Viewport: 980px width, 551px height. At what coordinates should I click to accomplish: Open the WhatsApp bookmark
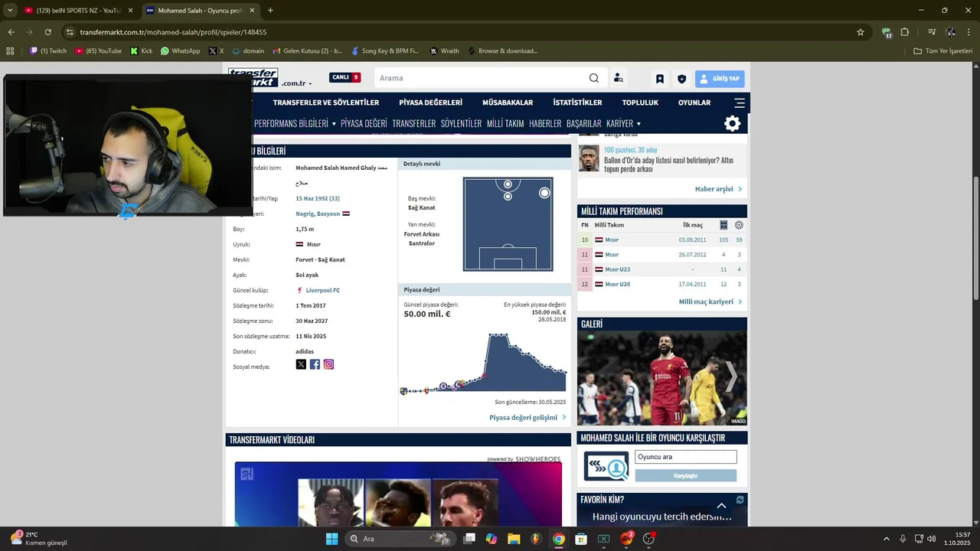tap(180, 51)
